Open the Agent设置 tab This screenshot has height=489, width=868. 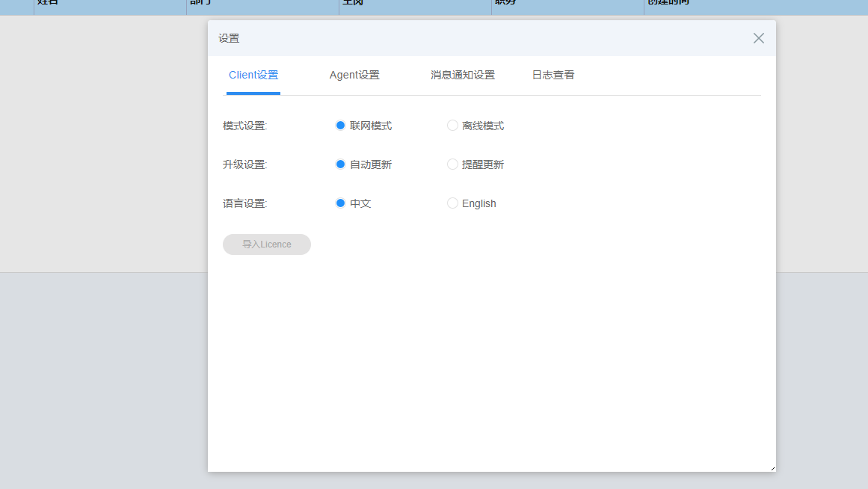[x=354, y=75]
